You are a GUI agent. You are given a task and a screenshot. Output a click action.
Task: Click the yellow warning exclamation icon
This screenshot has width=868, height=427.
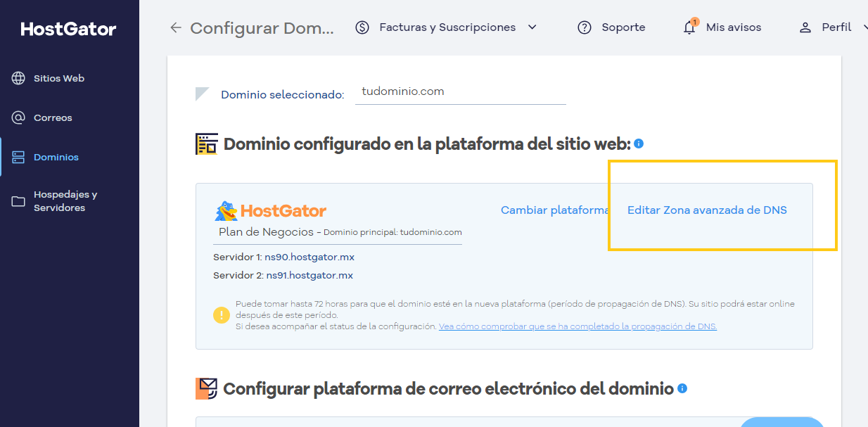pyautogui.click(x=222, y=314)
